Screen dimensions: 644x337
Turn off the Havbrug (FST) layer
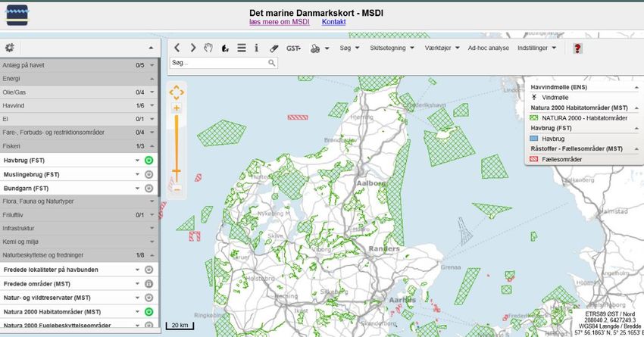[x=149, y=161]
